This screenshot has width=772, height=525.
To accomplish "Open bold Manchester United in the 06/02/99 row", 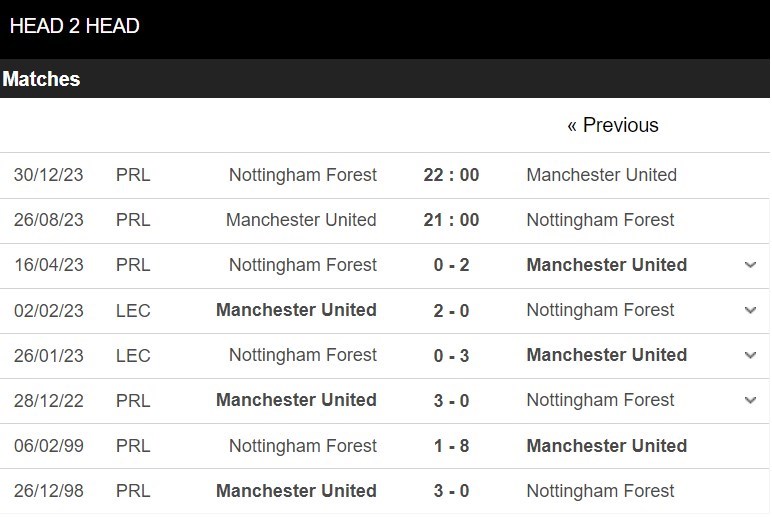I will [x=607, y=446].
